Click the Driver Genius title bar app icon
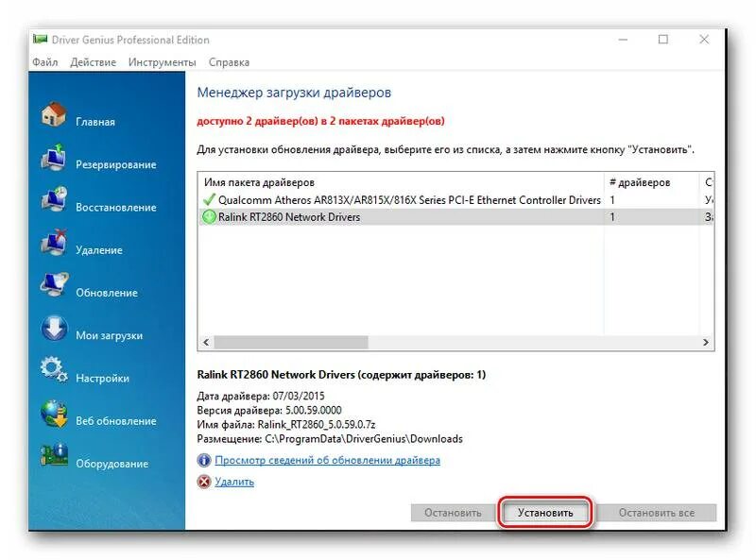Image resolution: width=756 pixels, height=560 pixels. pos(40,39)
